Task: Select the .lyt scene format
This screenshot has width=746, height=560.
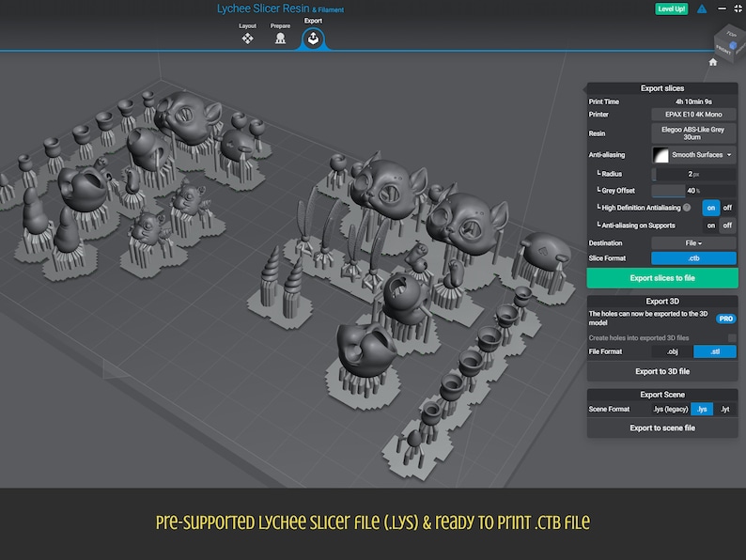Action: tap(724, 409)
